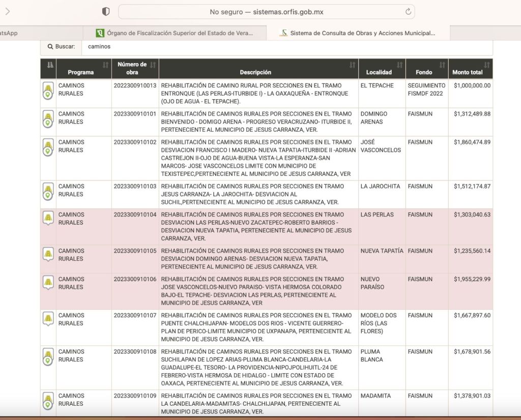This screenshot has height=420, width=521.
Task: Open the map icon in the Domingo Arenas row
Action: [48, 119]
